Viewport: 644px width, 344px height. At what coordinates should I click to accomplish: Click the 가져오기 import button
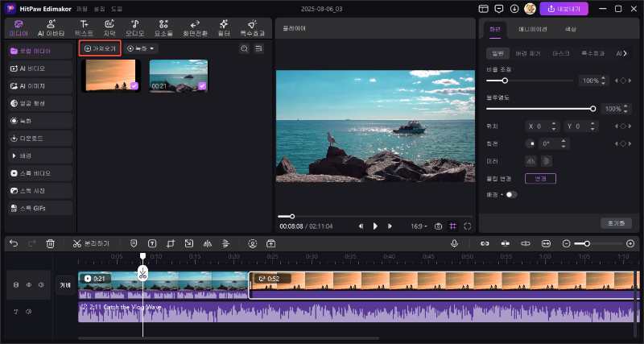coord(100,48)
